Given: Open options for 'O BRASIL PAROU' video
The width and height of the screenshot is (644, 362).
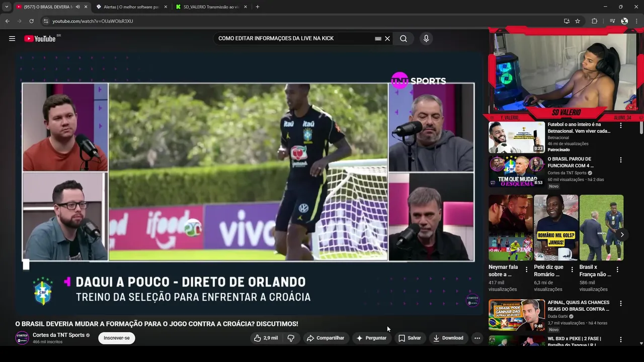Looking at the screenshot, I should [x=621, y=160].
